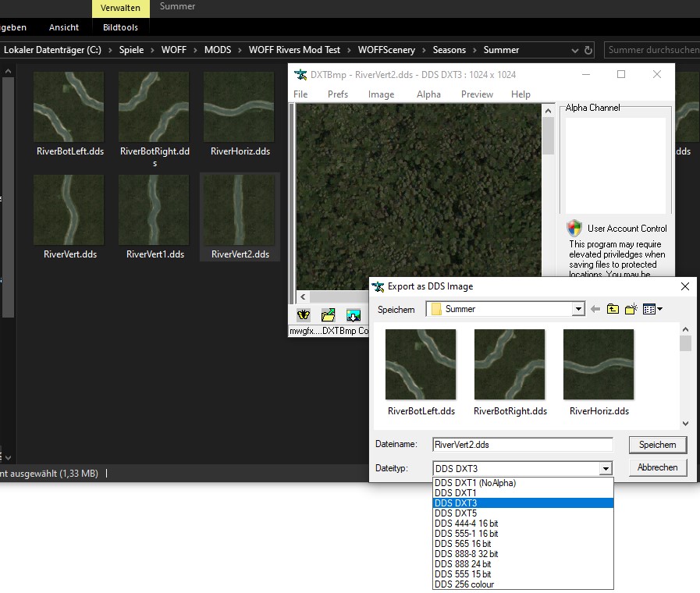Choose DDS 256 colour format

[x=523, y=584]
